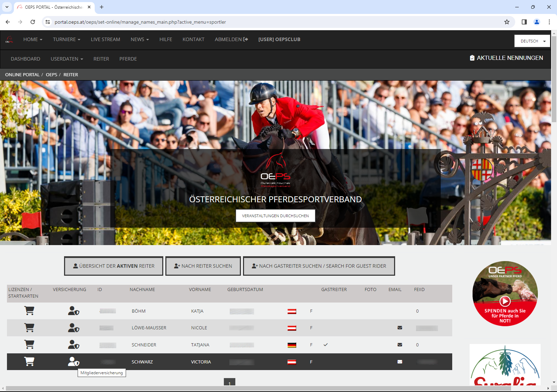Click the address bar URL
The image size is (557, 392).
click(140, 22)
